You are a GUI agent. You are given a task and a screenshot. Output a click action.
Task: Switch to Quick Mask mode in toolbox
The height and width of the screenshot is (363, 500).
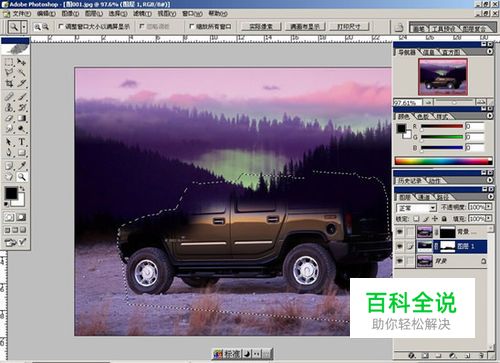(x=21, y=217)
